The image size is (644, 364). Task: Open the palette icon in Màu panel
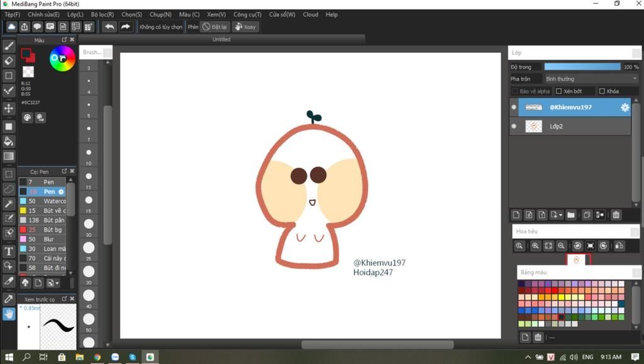(x=27, y=118)
